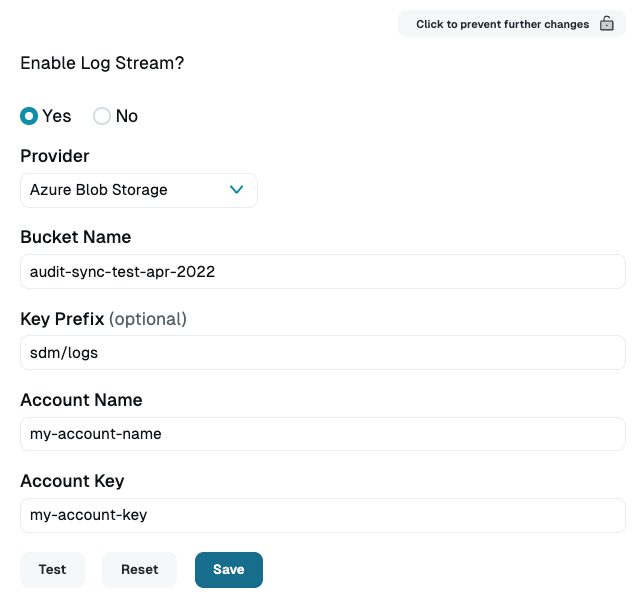The image size is (635, 601).
Task: Click the Account Name label
Action: point(81,400)
